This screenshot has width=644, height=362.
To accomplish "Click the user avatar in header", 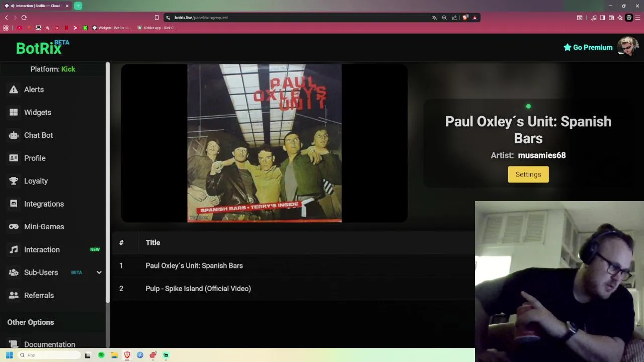I will point(628,47).
